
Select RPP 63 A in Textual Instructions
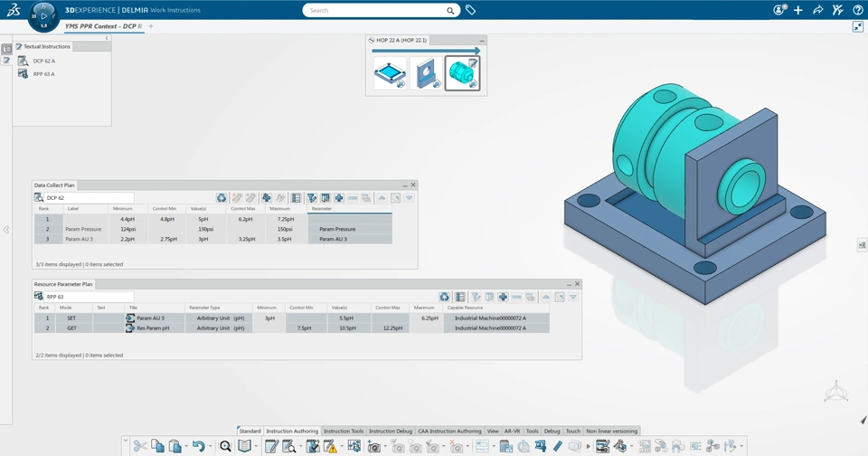coord(43,73)
